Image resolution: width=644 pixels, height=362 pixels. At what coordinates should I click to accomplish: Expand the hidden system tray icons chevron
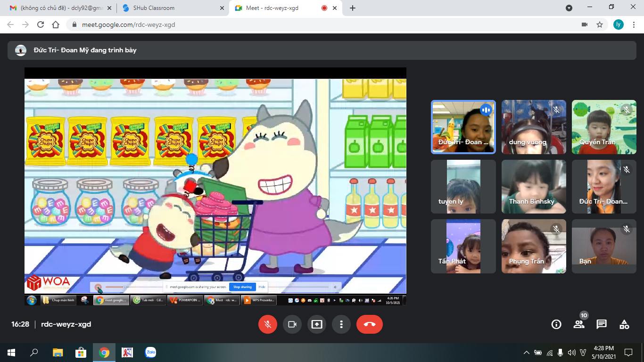[x=527, y=353]
